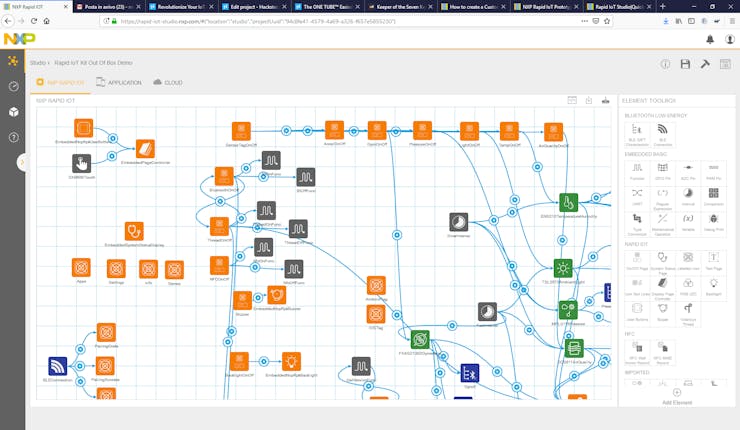The height and width of the screenshot is (430, 740).
Task: Click the Build hammer icon
Action: point(705,64)
